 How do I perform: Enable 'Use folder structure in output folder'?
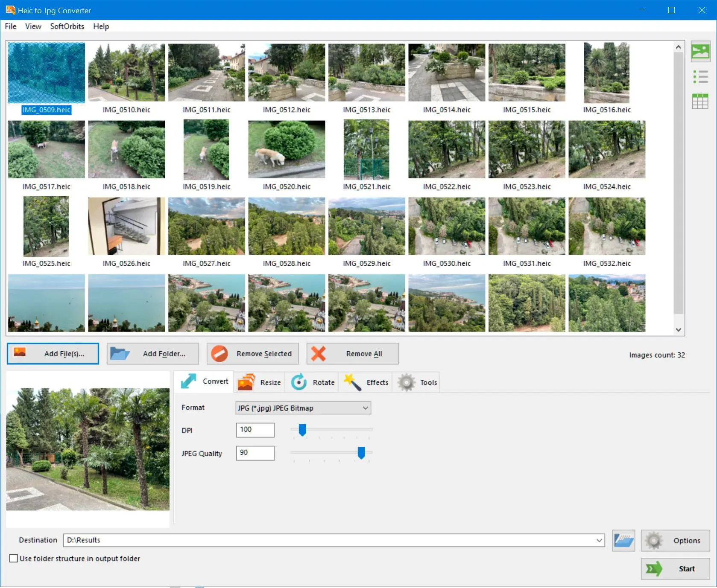(13, 558)
